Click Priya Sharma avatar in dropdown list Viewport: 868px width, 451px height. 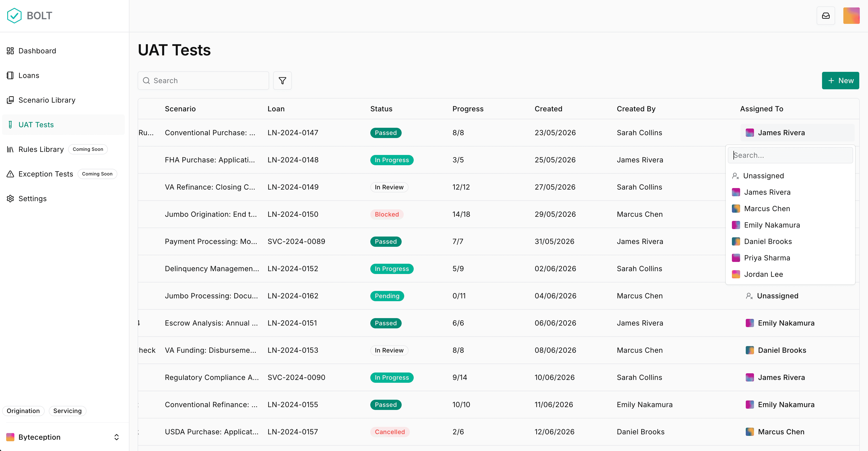point(736,258)
